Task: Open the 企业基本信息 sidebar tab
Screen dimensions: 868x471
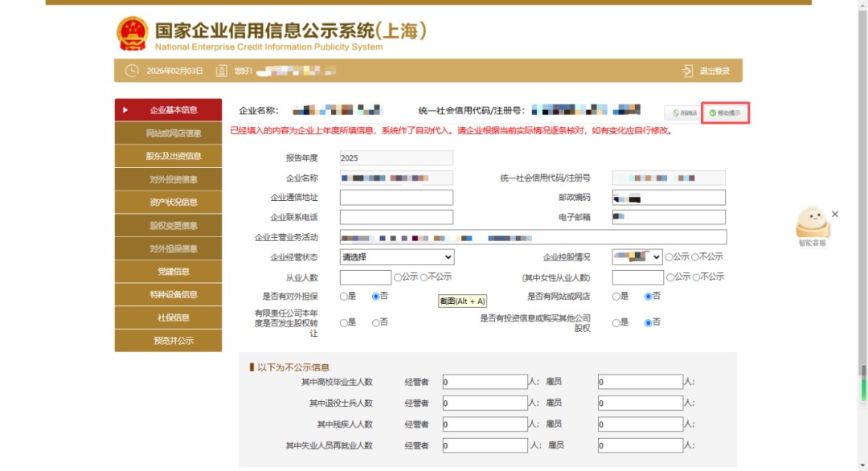Action: click(x=168, y=109)
